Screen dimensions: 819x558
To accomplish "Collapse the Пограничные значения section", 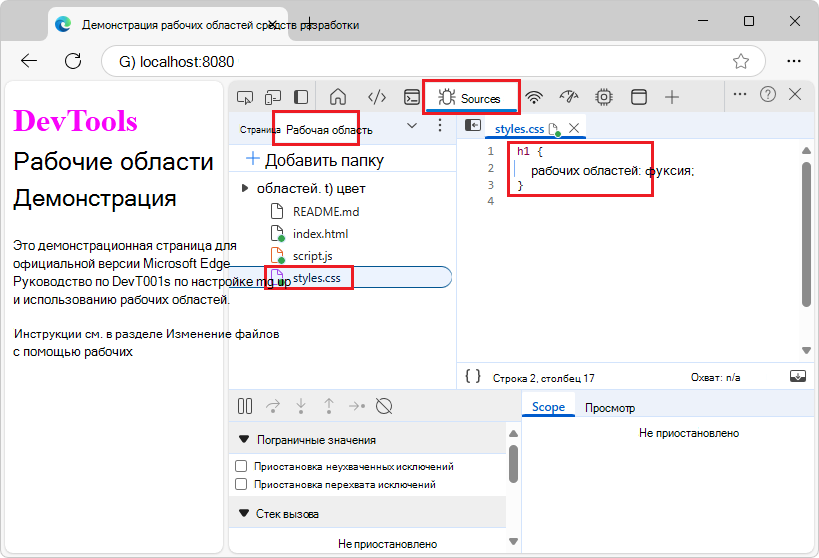I will coord(244,439).
